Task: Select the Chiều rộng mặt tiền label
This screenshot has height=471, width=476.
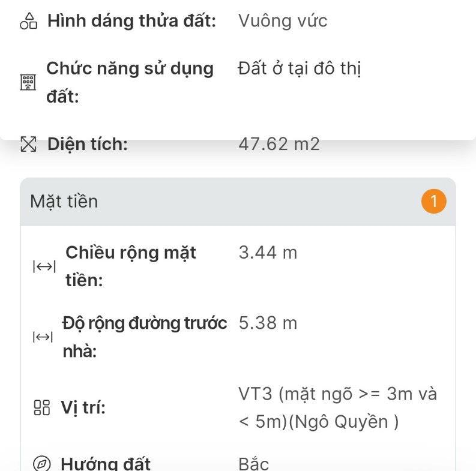Action: coord(130,266)
